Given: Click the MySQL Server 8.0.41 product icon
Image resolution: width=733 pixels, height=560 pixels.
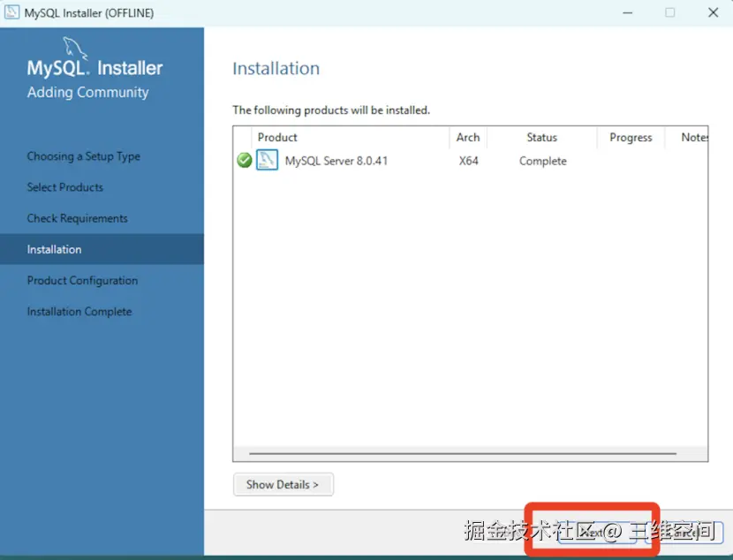Looking at the screenshot, I should point(268,160).
